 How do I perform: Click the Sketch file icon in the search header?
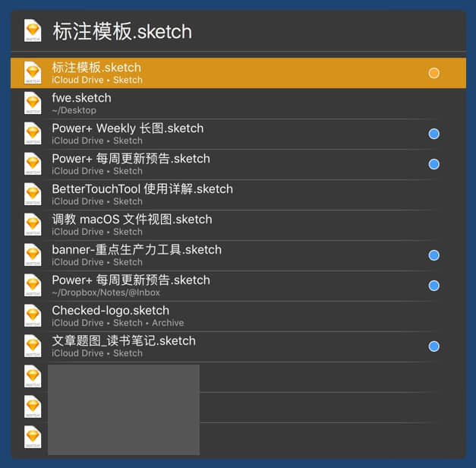[33, 30]
